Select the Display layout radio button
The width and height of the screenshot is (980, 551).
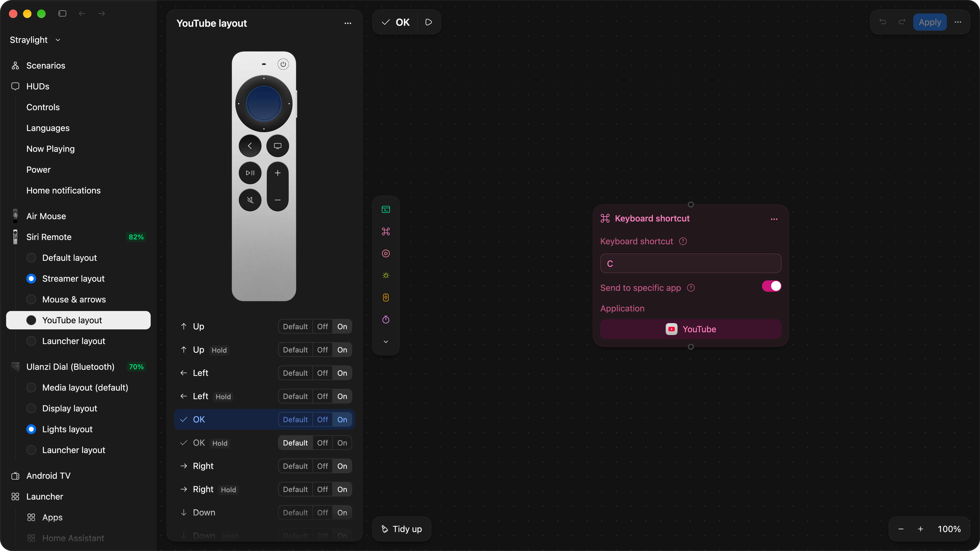(x=31, y=408)
